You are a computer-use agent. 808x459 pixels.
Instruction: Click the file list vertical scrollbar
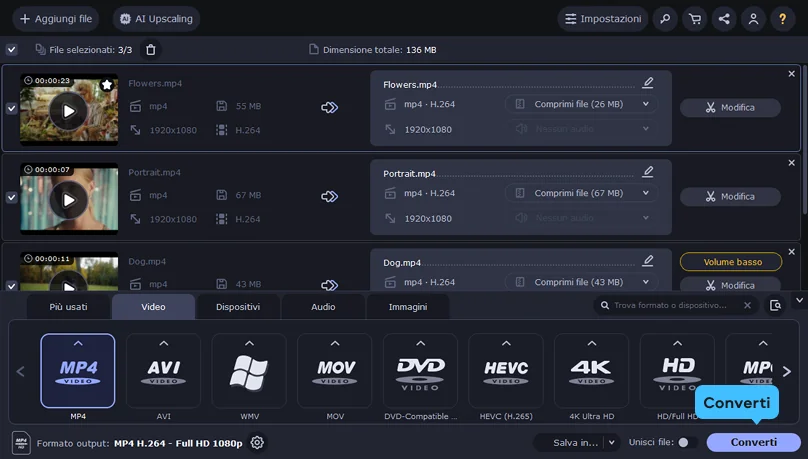pyautogui.click(x=804, y=139)
